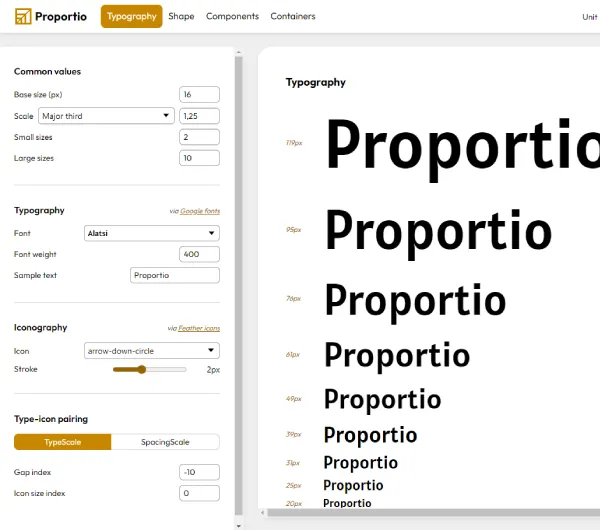The height and width of the screenshot is (530, 600).
Task: Click the preview horizontal scrollbar
Action: (x=434, y=513)
